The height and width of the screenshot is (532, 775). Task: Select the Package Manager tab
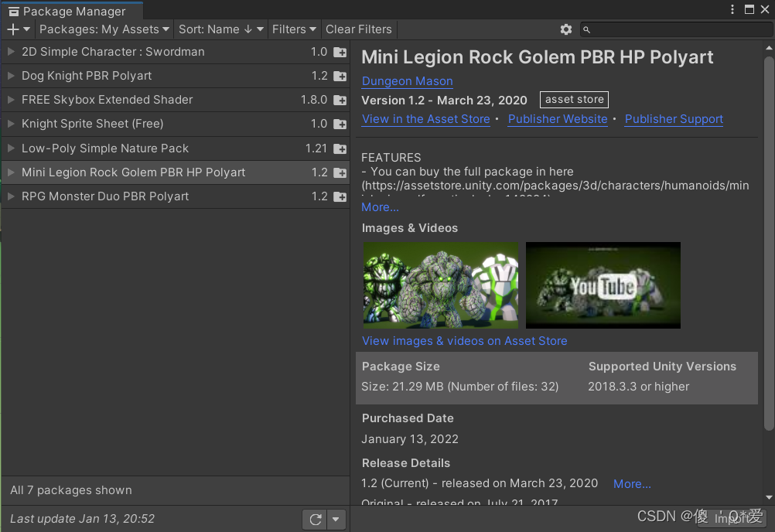pyautogui.click(x=72, y=11)
